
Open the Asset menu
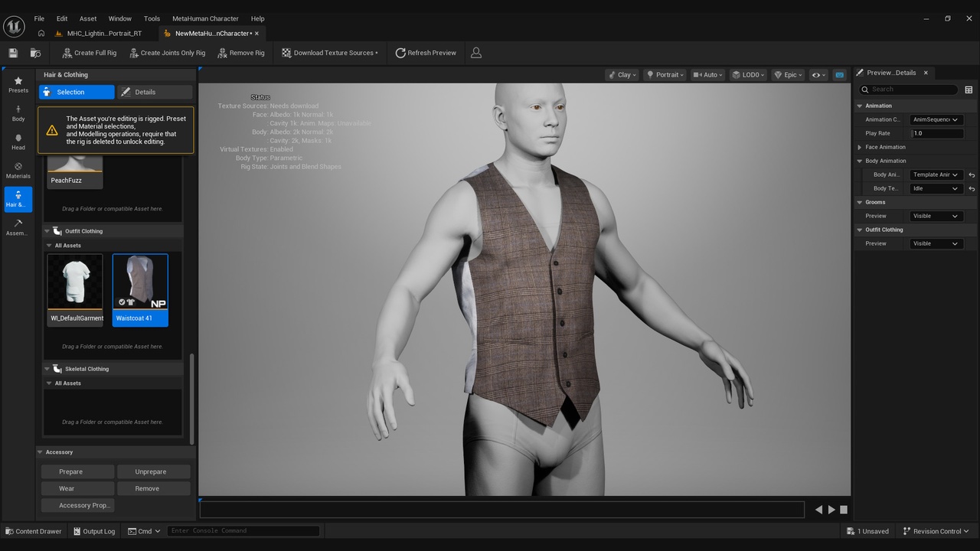click(x=88, y=18)
